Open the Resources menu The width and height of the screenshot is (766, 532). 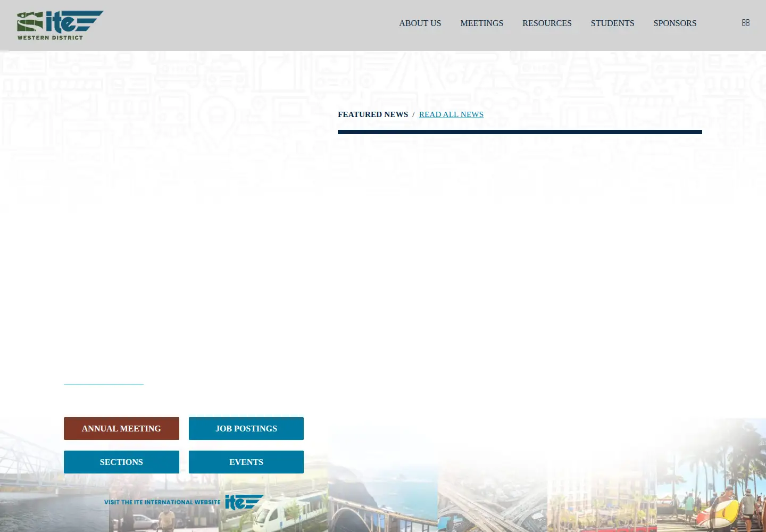(547, 23)
